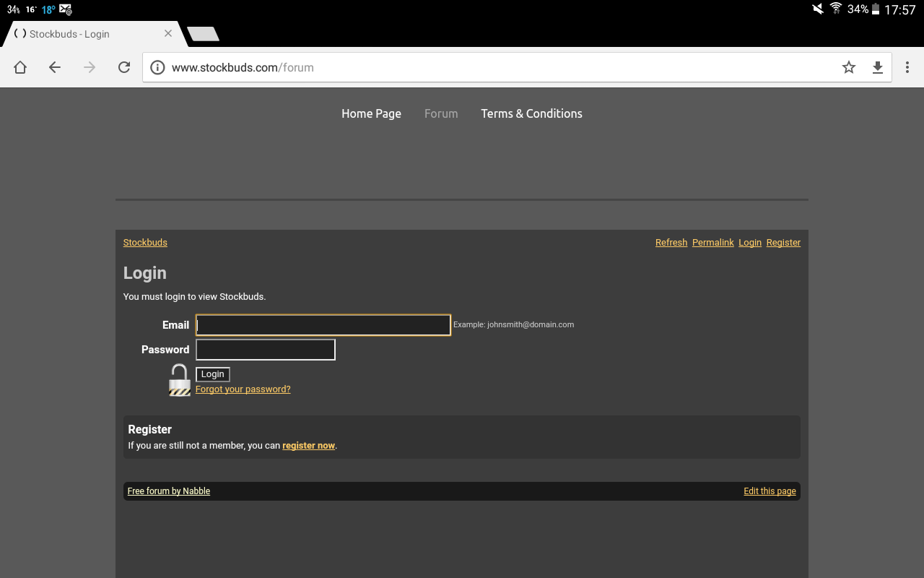The height and width of the screenshot is (578, 924).
Task: Follow the register now link
Action: (x=308, y=446)
